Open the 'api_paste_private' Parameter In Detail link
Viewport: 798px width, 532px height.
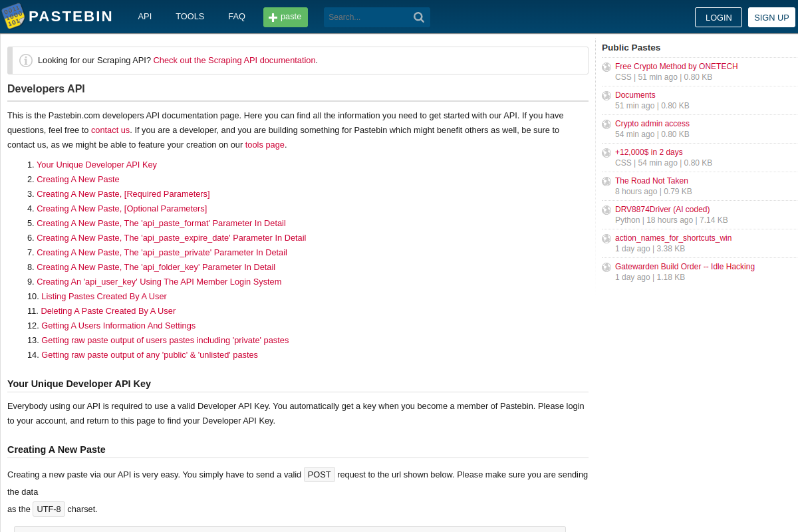[162, 253]
